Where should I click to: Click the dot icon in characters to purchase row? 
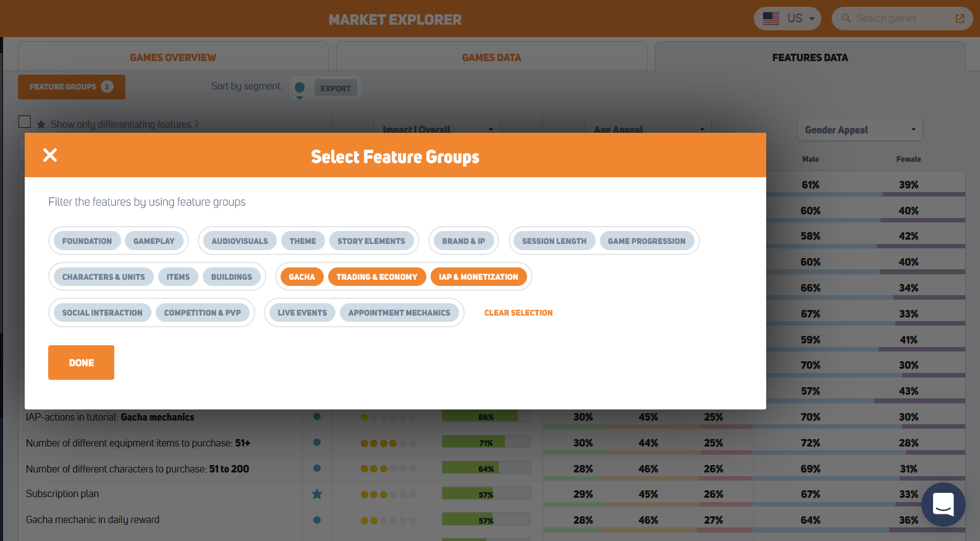pyautogui.click(x=317, y=468)
